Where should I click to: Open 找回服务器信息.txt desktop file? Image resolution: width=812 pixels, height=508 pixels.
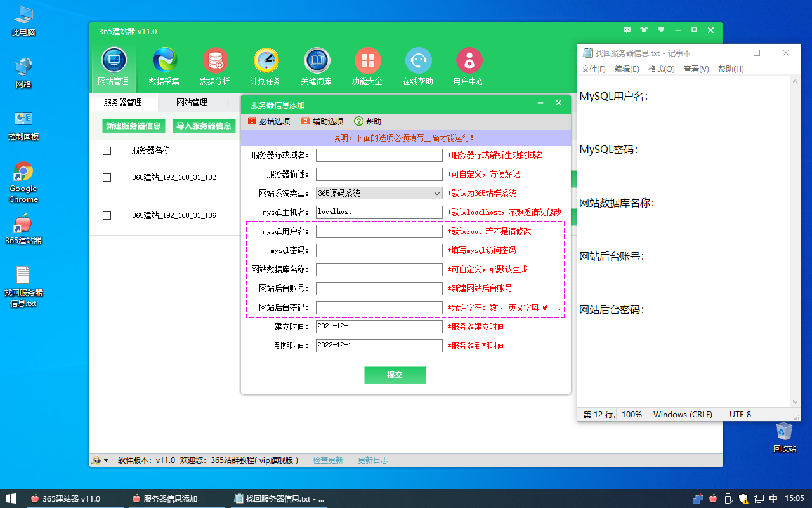tap(23, 287)
